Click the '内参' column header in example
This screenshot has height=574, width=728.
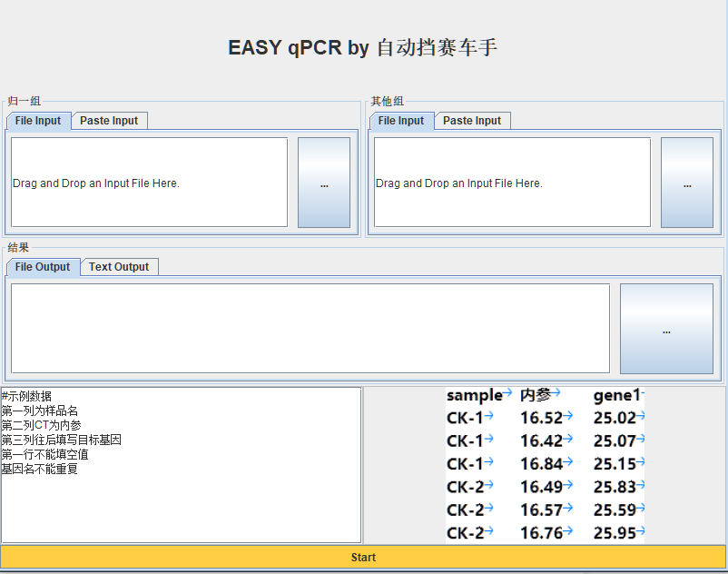[x=536, y=395]
